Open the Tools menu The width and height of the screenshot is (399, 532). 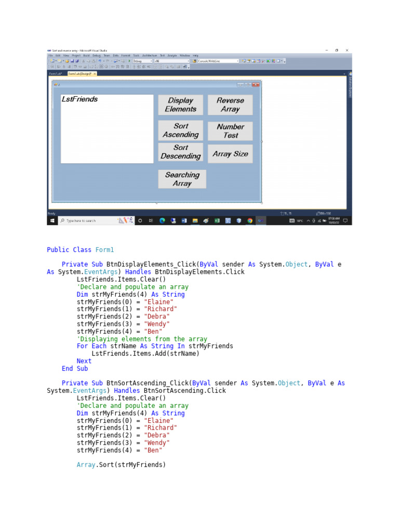[136, 55]
